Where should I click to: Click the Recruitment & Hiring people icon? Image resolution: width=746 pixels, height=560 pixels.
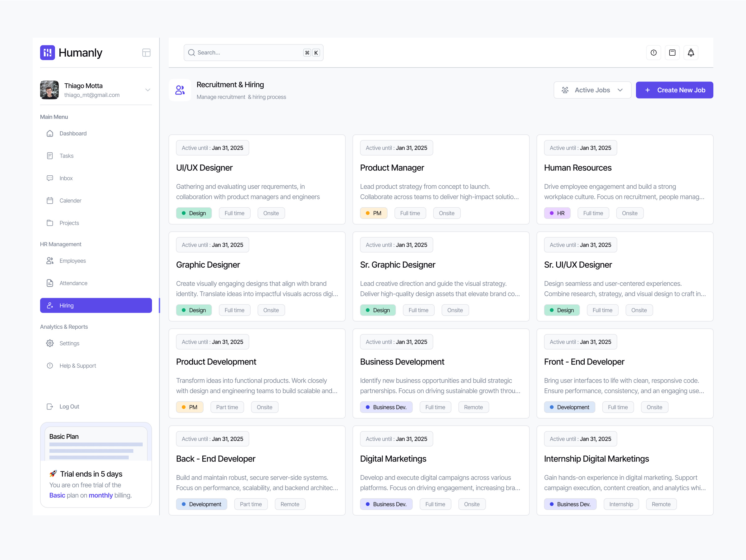coord(180,90)
